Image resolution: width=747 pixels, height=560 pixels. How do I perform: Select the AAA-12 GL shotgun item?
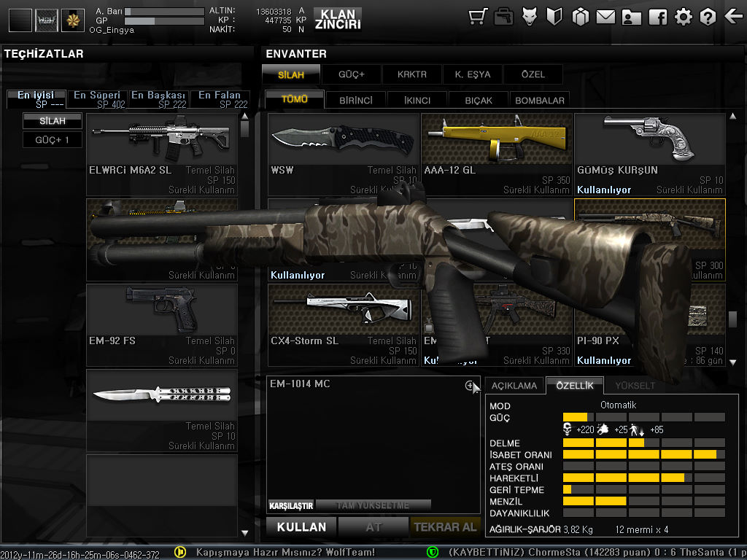click(497, 155)
